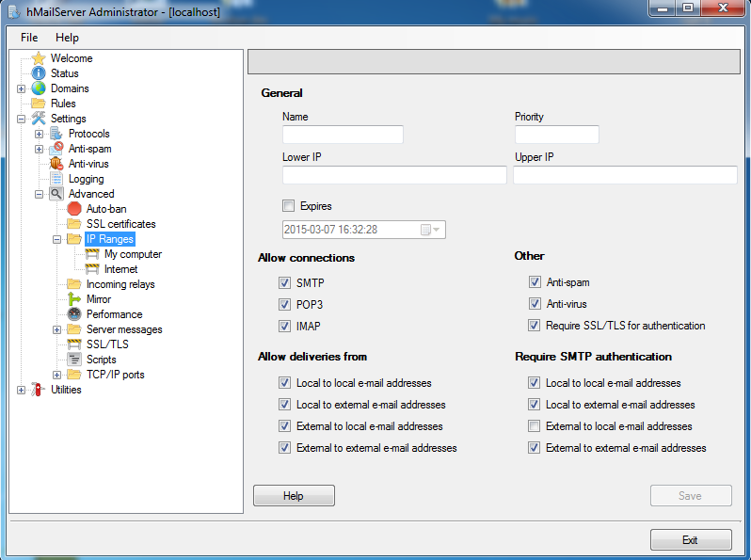Click the Server messages folder icon
751x560 pixels.
[74, 329]
